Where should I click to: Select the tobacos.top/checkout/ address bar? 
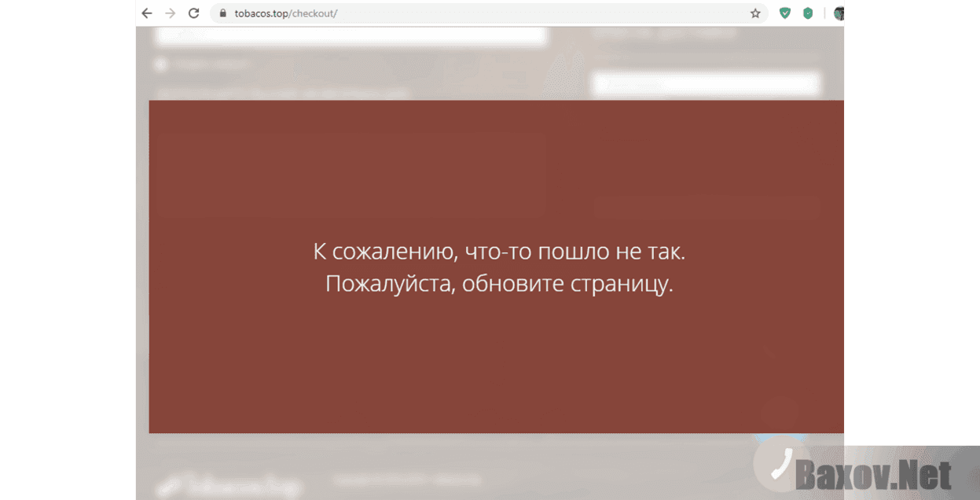[472, 13]
